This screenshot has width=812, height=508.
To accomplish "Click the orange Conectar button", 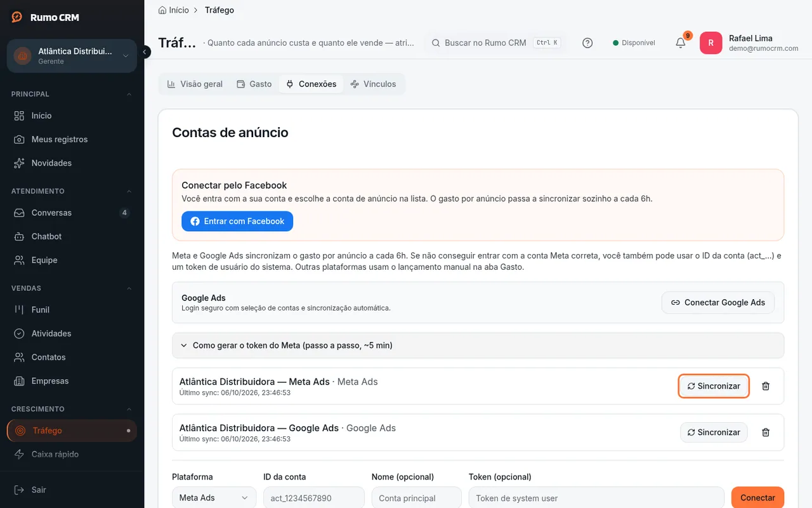I will [x=757, y=498].
